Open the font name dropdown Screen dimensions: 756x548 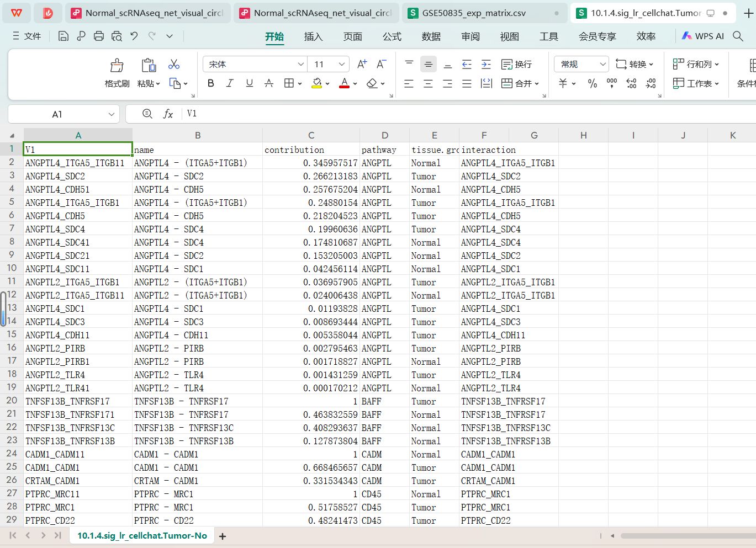point(301,64)
